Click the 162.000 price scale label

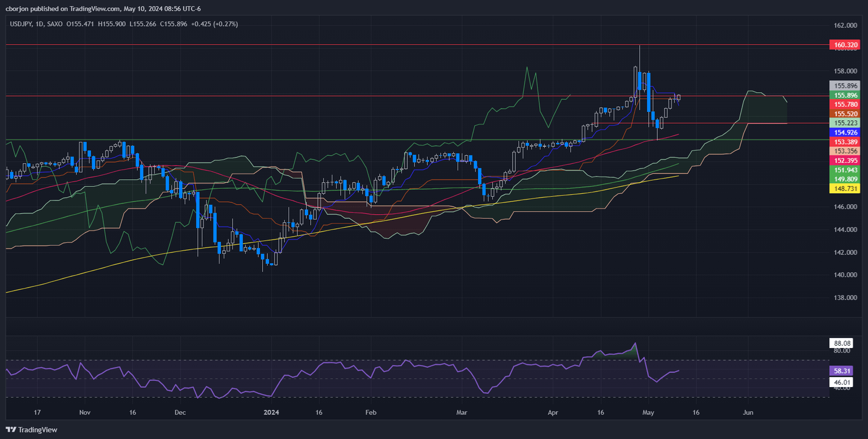(x=846, y=26)
